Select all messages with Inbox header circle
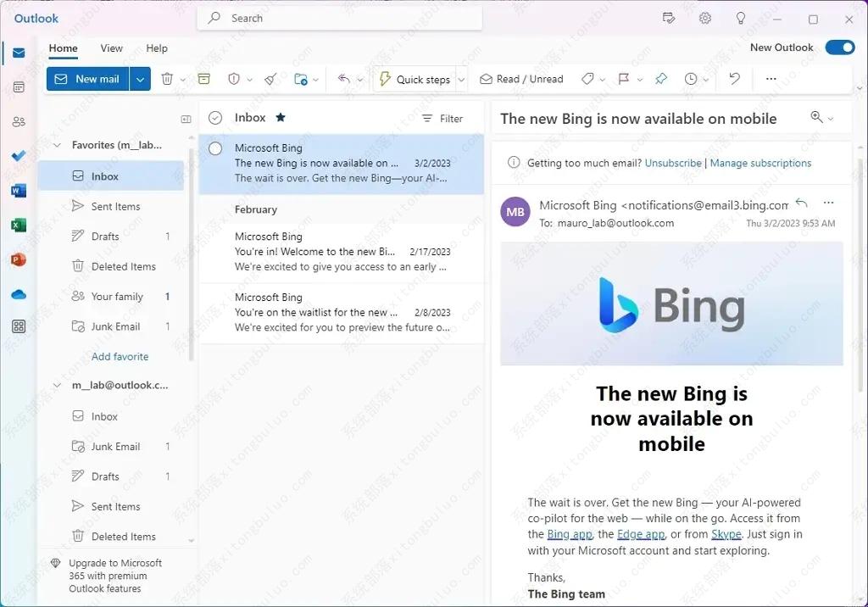 215,117
